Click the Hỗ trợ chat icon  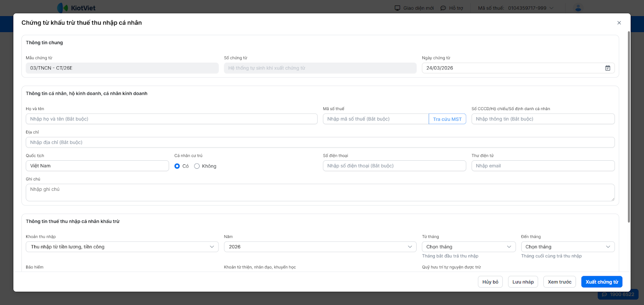tap(443, 8)
